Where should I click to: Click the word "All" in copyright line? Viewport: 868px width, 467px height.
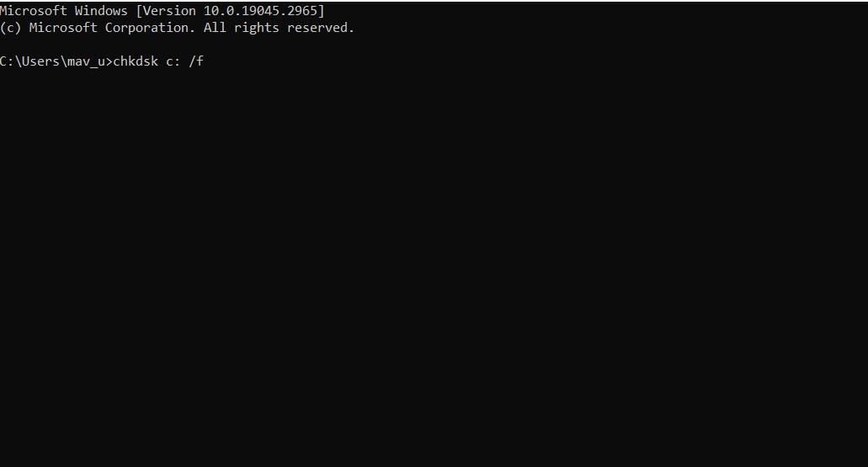coord(215,28)
